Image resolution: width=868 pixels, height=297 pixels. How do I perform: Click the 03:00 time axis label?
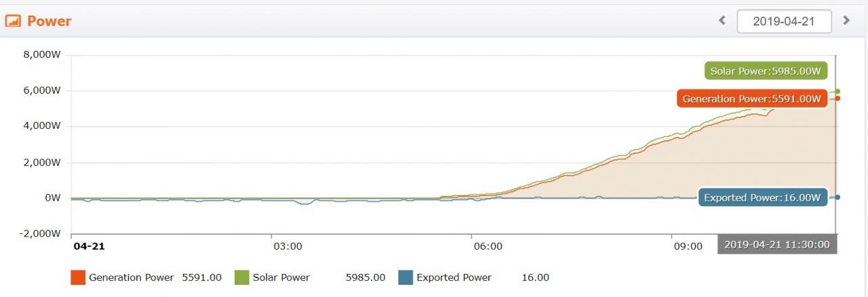pyautogui.click(x=288, y=245)
